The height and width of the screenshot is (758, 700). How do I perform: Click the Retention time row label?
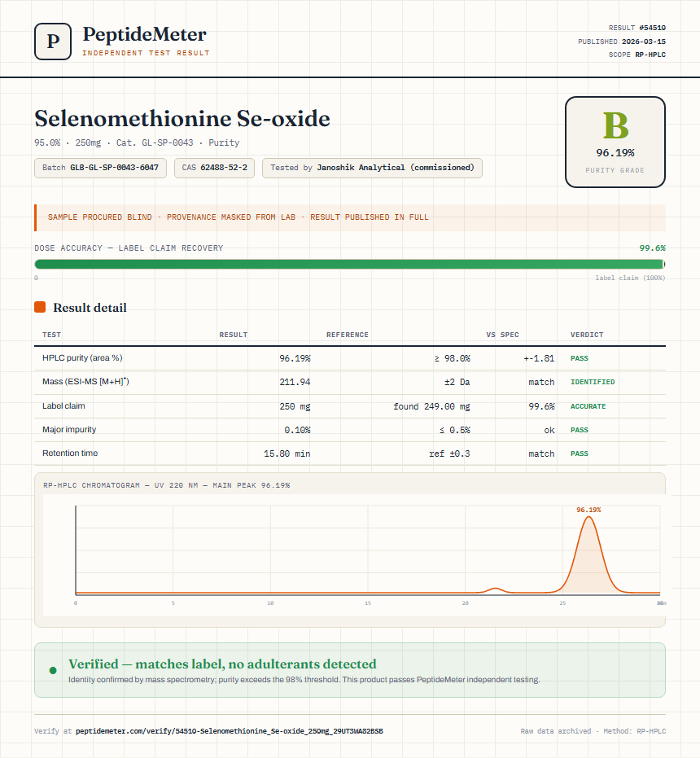pos(70,453)
